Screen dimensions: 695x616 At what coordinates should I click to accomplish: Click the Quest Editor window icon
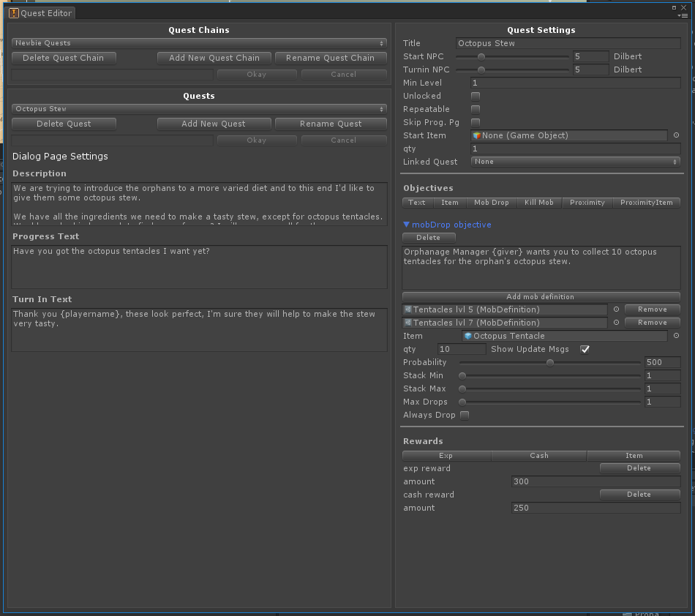point(14,13)
